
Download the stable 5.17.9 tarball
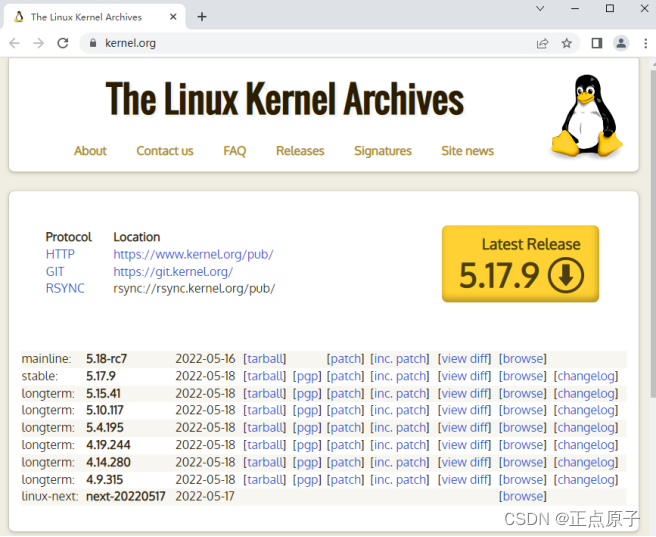click(264, 376)
